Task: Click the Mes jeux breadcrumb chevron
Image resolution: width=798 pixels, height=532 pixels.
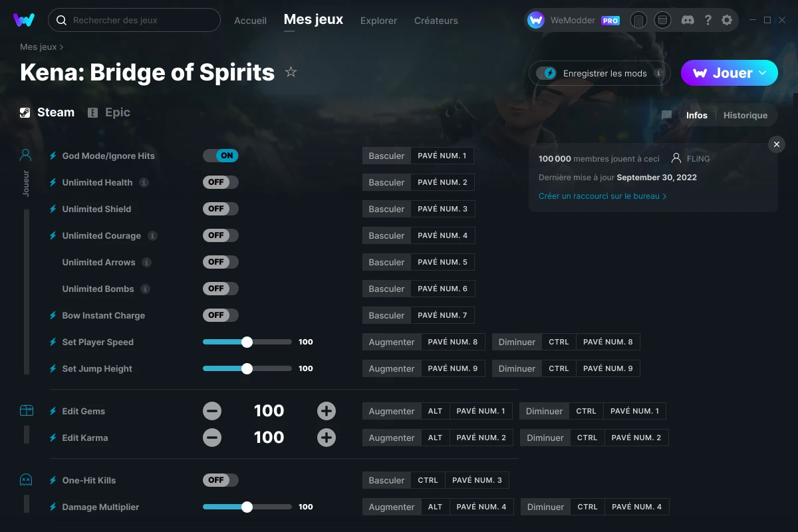Action: 62,47
